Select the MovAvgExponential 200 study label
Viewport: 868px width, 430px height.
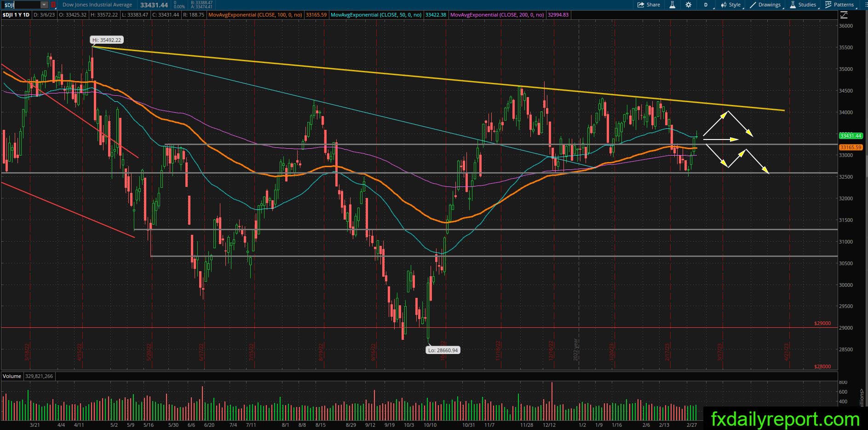pos(498,15)
